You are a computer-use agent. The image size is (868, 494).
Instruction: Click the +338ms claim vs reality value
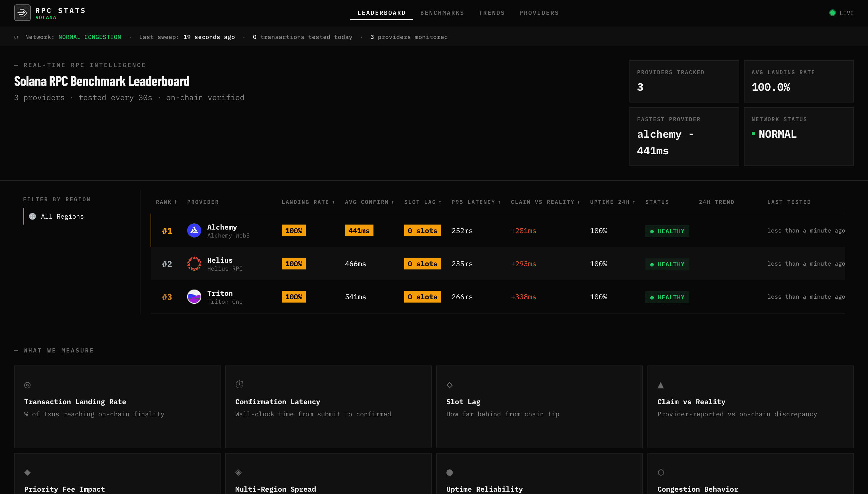pyautogui.click(x=523, y=297)
